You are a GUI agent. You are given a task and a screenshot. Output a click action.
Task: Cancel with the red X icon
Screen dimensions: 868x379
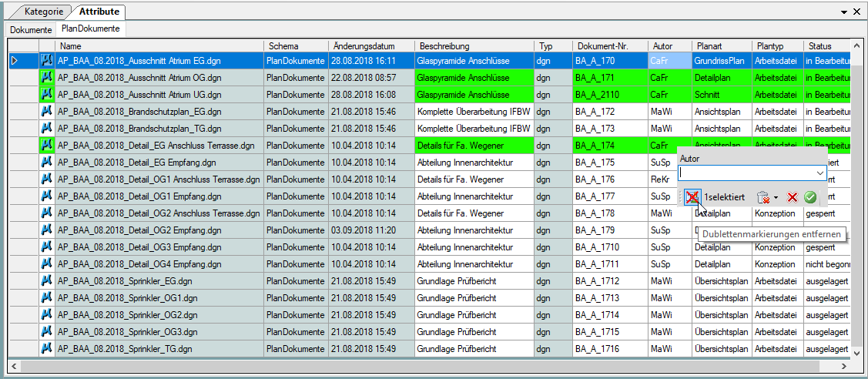[x=793, y=197]
